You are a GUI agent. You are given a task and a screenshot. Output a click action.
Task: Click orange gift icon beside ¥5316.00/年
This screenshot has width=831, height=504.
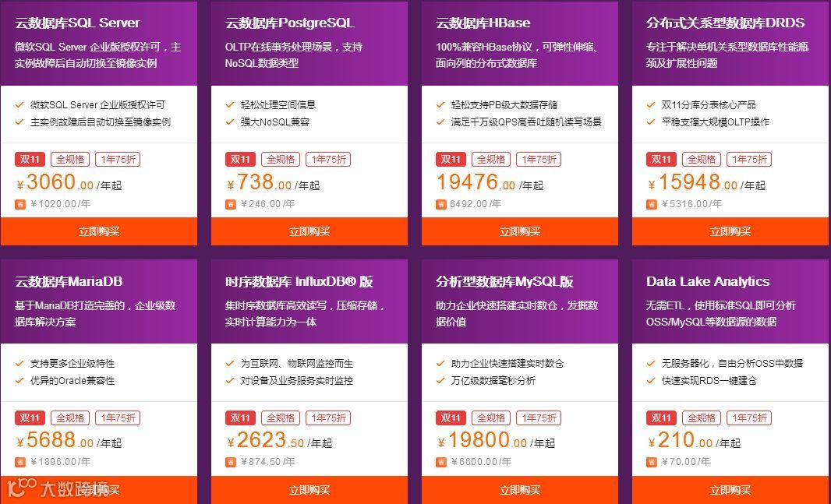(x=652, y=204)
